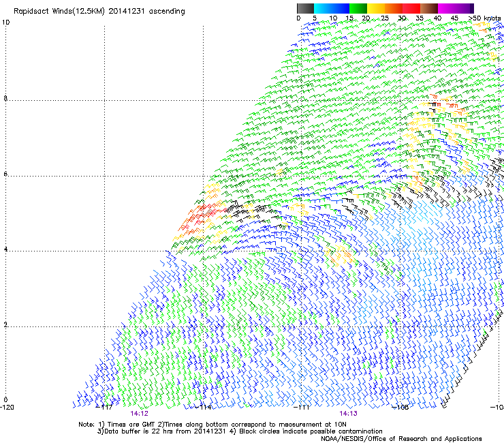
Task: Click the gray 0-5 knots legend swatch
Action: [305, 8]
